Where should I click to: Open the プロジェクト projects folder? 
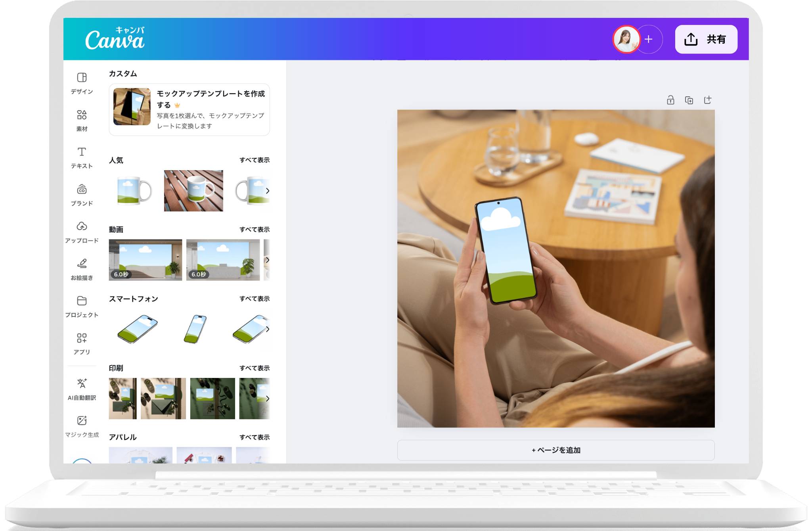pyautogui.click(x=82, y=306)
